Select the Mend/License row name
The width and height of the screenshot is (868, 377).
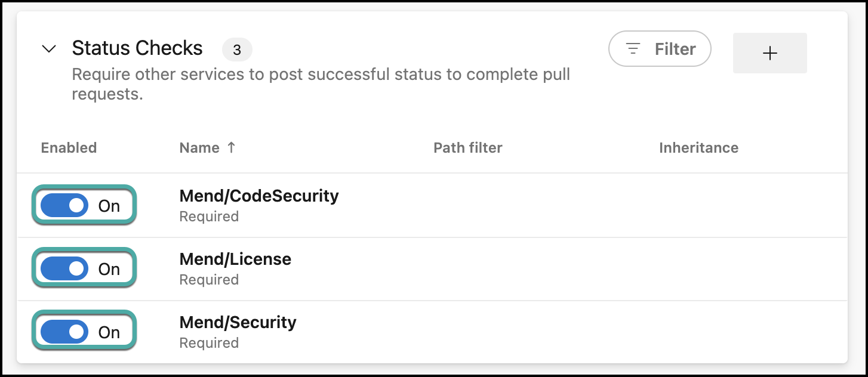[x=235, y=259]
